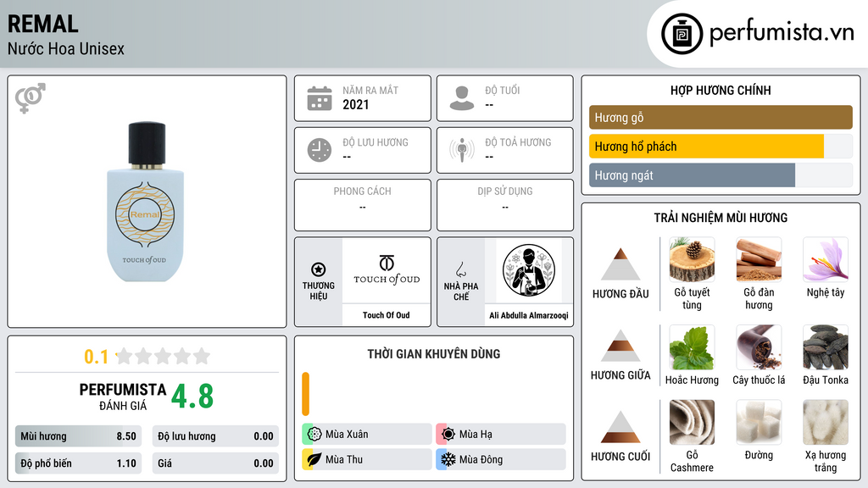The image size is (868, 488).
Task: Click the person silhouette icon for Độ tuổi
Action: pyautogui.click(x=462, y=98)
